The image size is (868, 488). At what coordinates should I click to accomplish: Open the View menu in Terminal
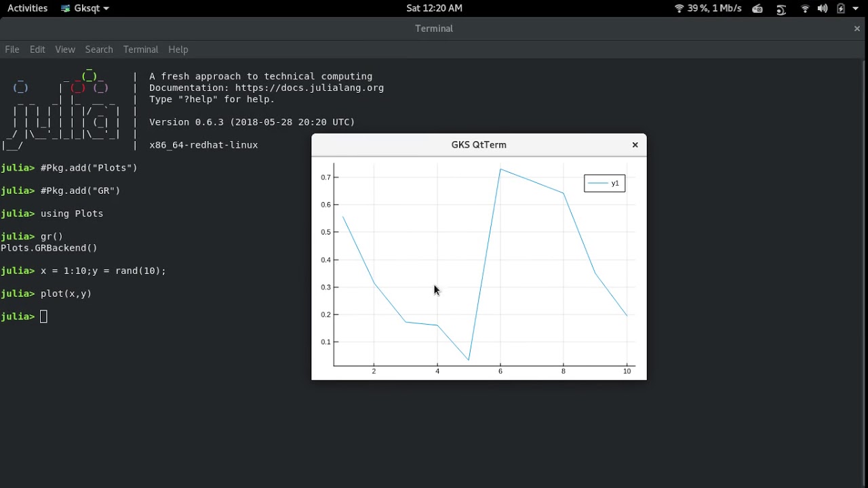(65, 49)
